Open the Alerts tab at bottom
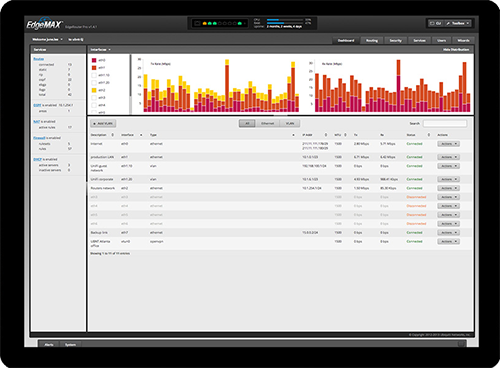The height and width of the screenshot is (368, 500). pos(49,344)
